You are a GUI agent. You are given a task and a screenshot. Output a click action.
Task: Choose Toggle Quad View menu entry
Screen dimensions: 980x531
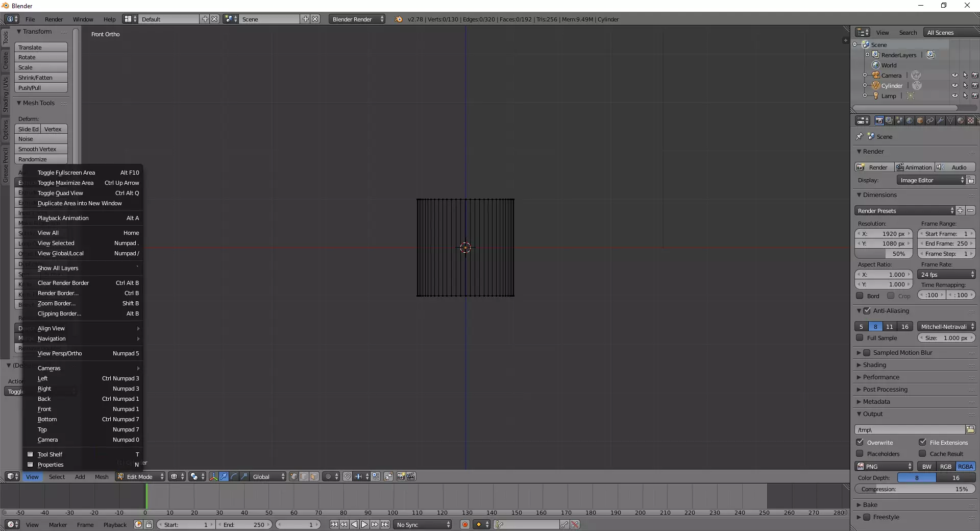coord(83,193)
